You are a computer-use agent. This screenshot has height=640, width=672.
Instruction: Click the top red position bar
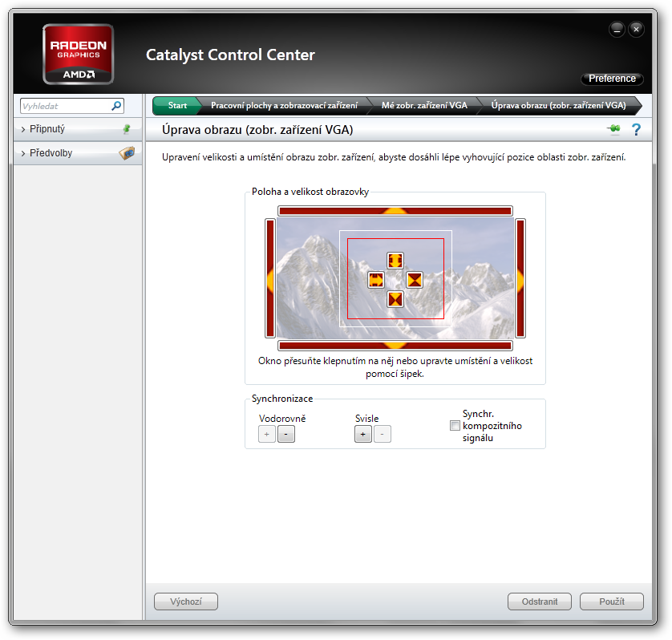[x=395, y=211]
